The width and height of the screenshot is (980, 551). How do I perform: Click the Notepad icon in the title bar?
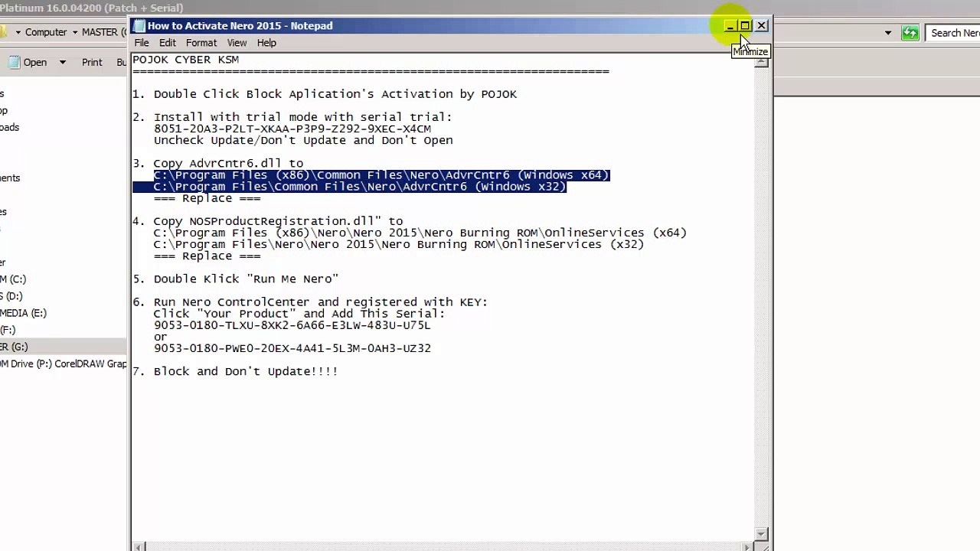pyautogui.click(x=139, y=25)
